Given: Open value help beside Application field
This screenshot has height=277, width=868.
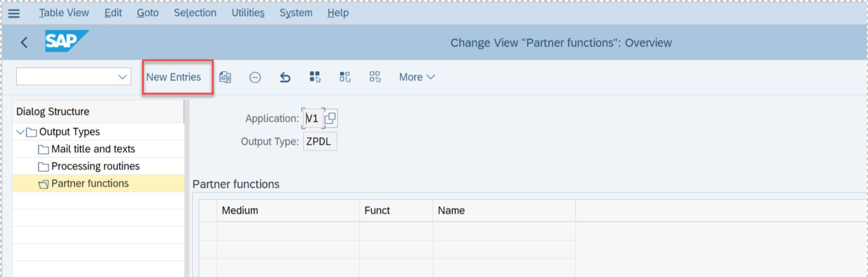Looking at the screenshot, I should [x=330, y=118].
